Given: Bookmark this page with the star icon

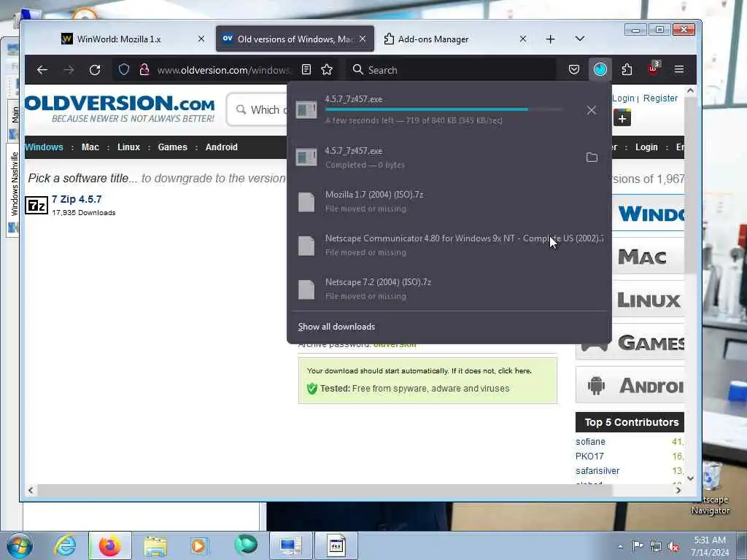Looking at the screenshot, I should click(x=327, y=70).
